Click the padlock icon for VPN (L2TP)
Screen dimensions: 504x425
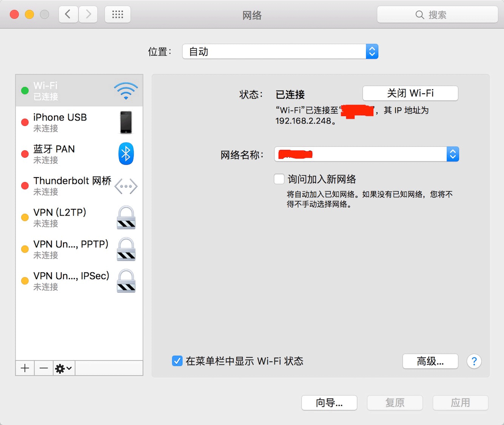tap(126, 218)
